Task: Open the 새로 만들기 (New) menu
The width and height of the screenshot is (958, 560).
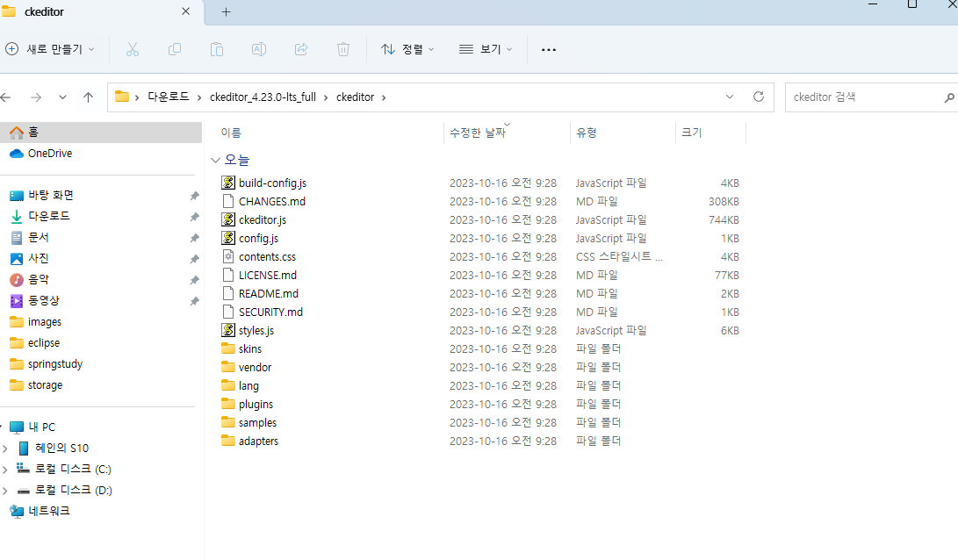Action: (50, 49)
